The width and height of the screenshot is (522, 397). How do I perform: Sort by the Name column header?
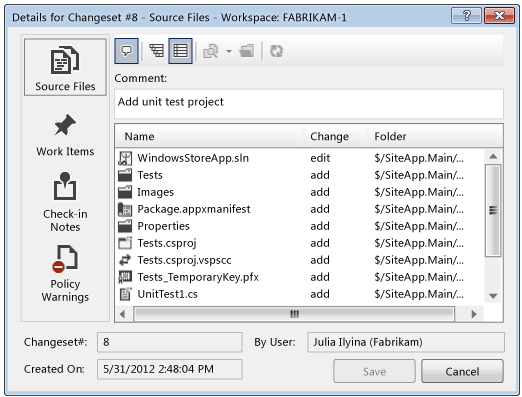(209, 136)
